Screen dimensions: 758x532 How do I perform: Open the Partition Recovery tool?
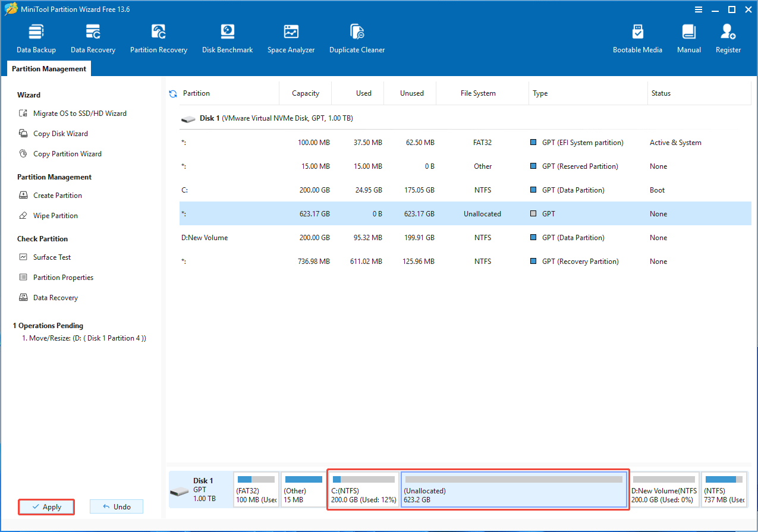click(159, 39)
